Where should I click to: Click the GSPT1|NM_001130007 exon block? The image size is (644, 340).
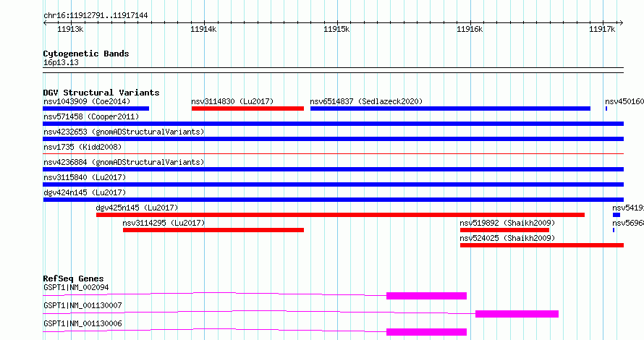coord(517,314)
